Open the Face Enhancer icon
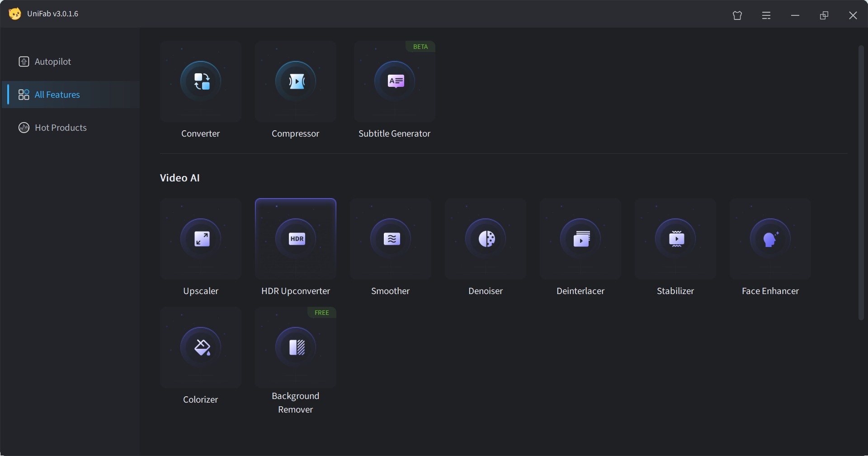This screenshot has height=456, width=868. [x=770, y=239]
